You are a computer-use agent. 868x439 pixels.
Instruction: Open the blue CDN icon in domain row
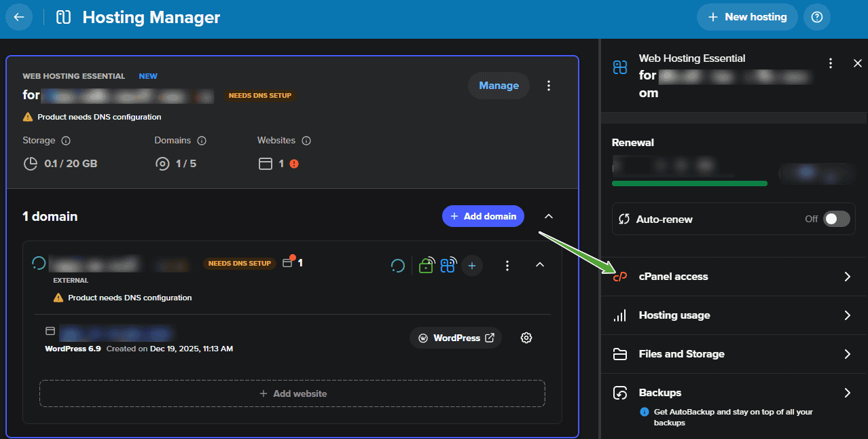click(x=448, y=265)
